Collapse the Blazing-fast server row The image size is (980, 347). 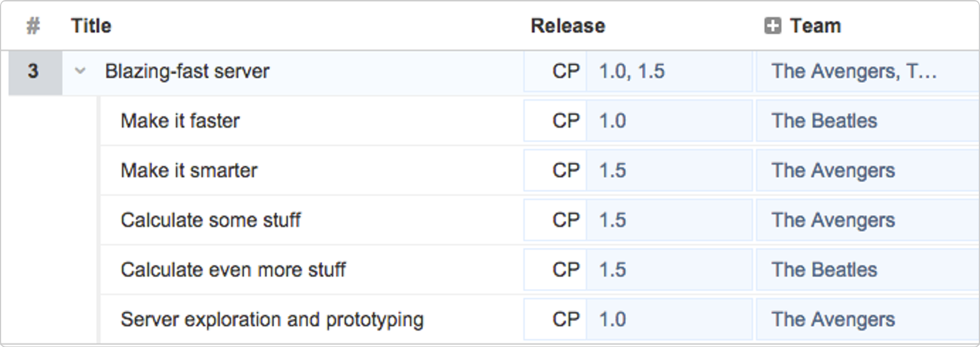(x=80, y=72)
